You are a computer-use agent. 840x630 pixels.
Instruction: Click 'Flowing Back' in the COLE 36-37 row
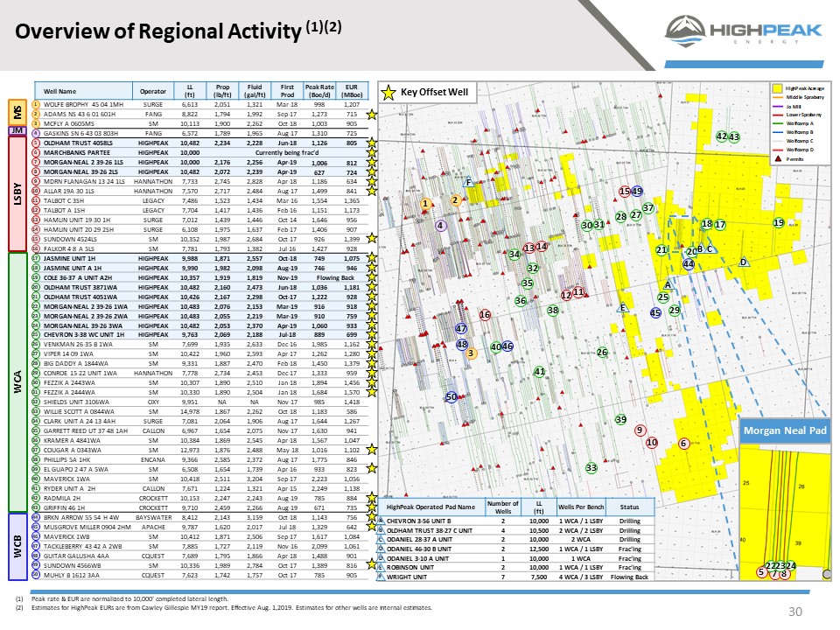pyautogui.click(x=335, y=277)
